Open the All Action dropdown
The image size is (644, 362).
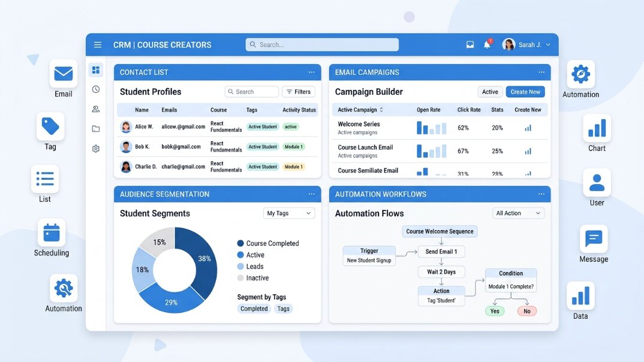518,213
